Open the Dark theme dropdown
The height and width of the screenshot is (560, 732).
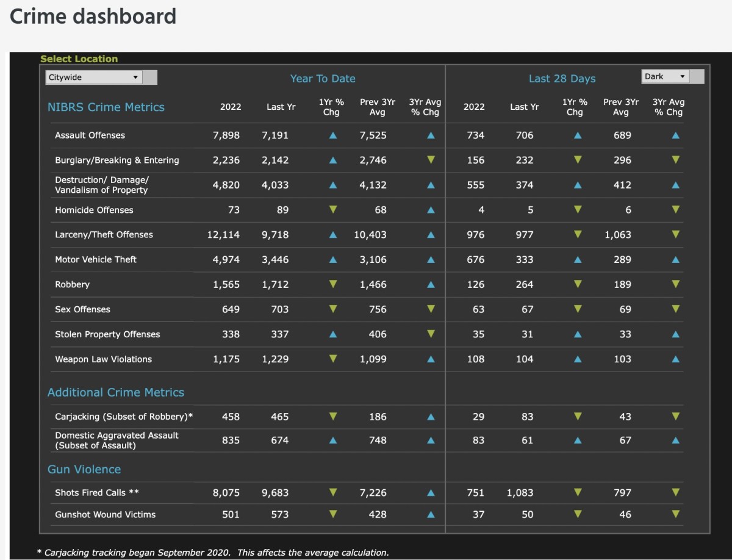point(666,76)
